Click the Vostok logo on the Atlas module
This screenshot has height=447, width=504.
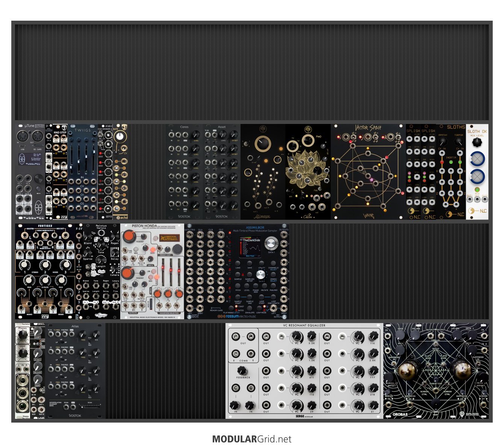[x=75, y=415]
